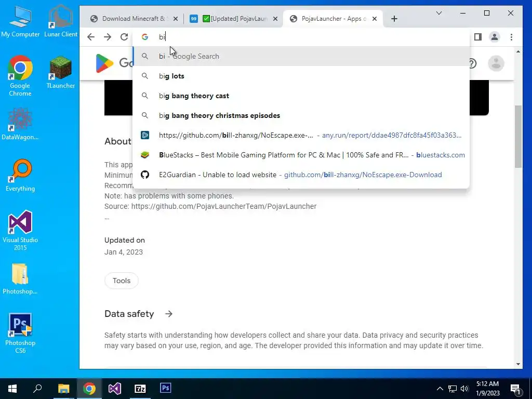The image size is (532, 399).
Task: Close the PojavLauncher - Apps tab
Action: point(375,19)
